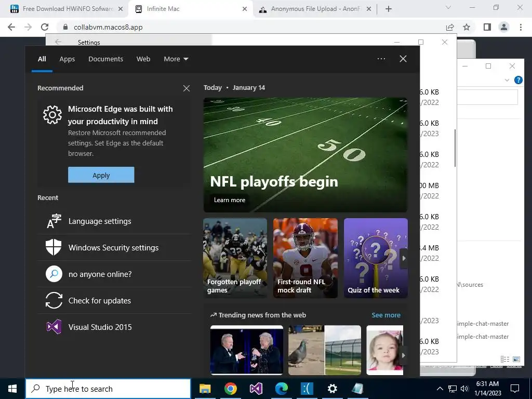Open the network icon in the system tray
532x399 pixels.
453,389
